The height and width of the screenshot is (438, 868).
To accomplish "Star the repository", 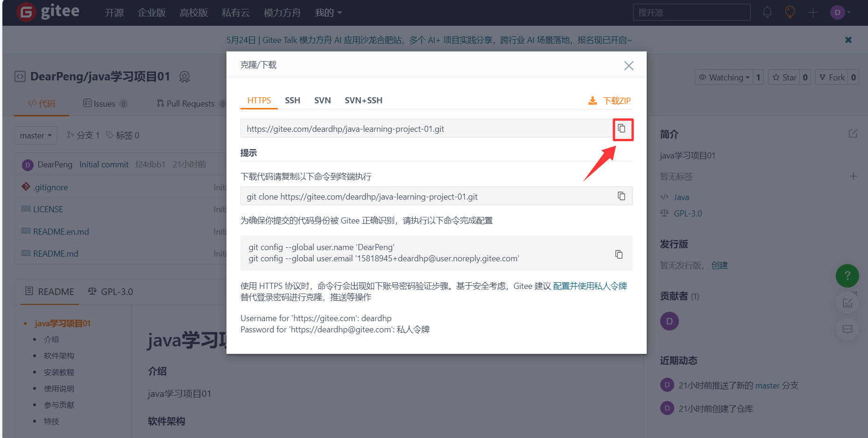I will tap(784, 77).
